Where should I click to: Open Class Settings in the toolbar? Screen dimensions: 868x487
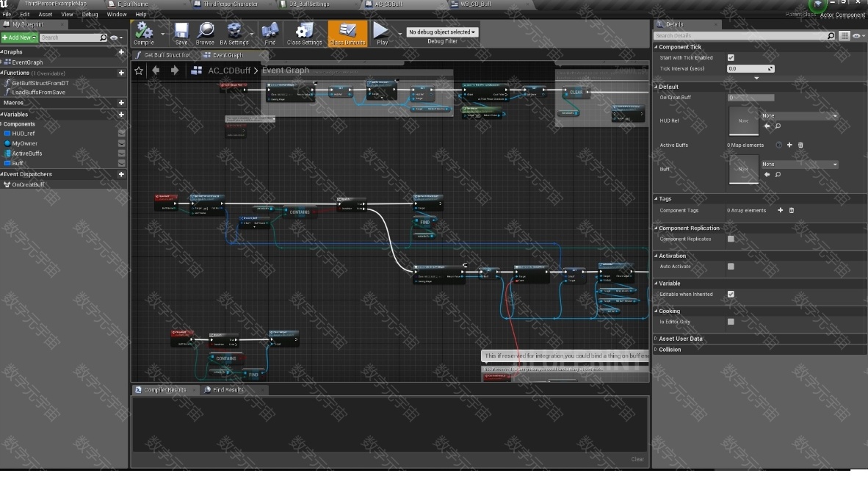[304, 33]
